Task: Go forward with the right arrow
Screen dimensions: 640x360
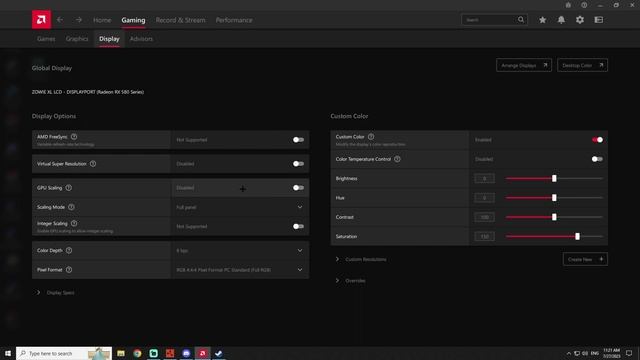Action: (x=78, y=20)
